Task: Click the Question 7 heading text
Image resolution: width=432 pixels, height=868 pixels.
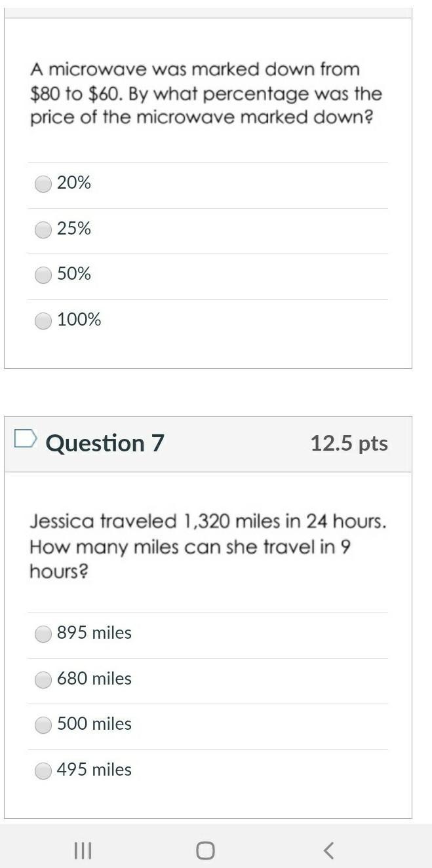Action: pos(105,443)
